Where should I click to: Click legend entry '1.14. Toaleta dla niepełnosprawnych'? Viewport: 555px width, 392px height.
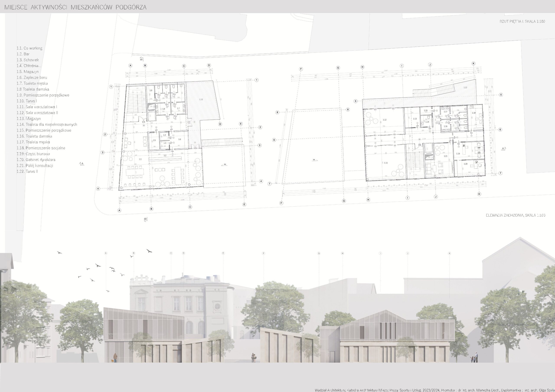tap(47, 124)
